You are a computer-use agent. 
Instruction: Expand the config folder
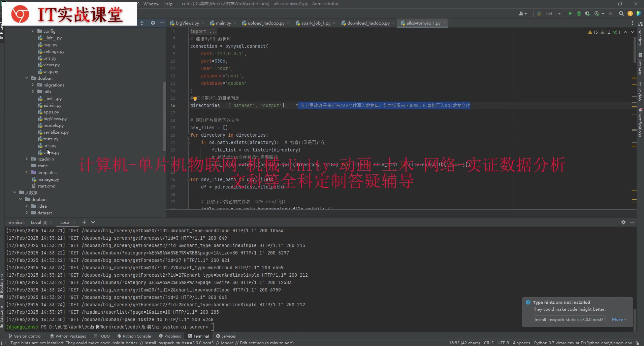[33, 31]
